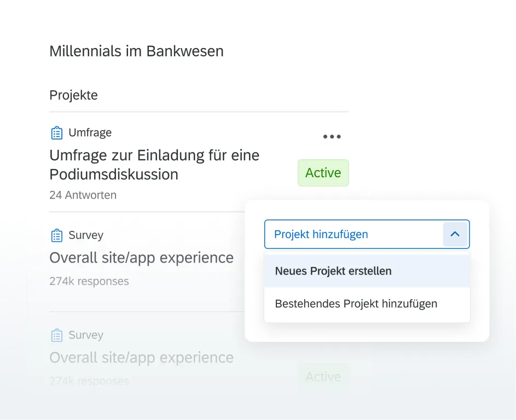Screen dimensions: 516x420
Task: Click the checklist icon of the second Survey entry
Action: coord(56,335)
